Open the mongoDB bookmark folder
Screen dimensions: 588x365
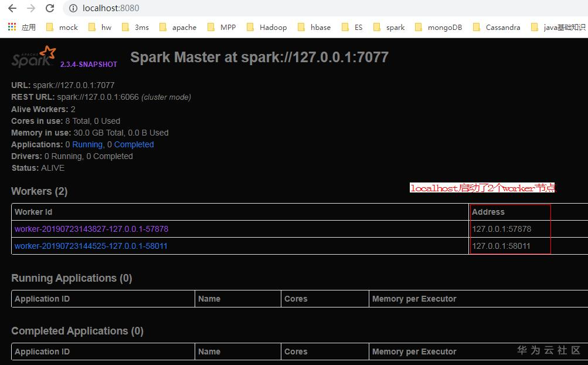(439, 27)
